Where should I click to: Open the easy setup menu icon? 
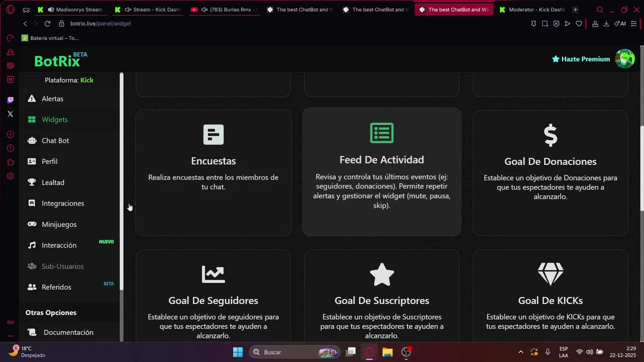pyautogui.click(x=633, y=24)
